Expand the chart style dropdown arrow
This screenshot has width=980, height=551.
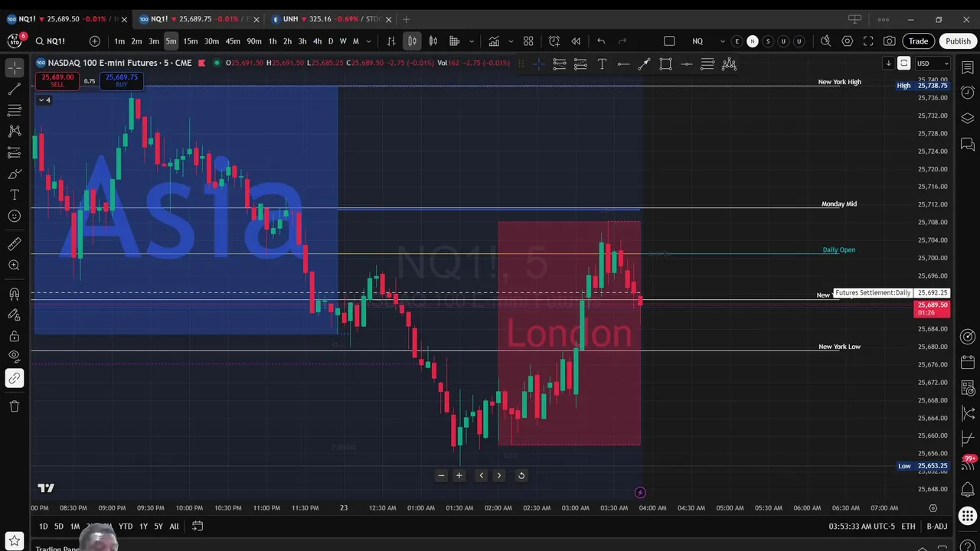pos(472,41)
